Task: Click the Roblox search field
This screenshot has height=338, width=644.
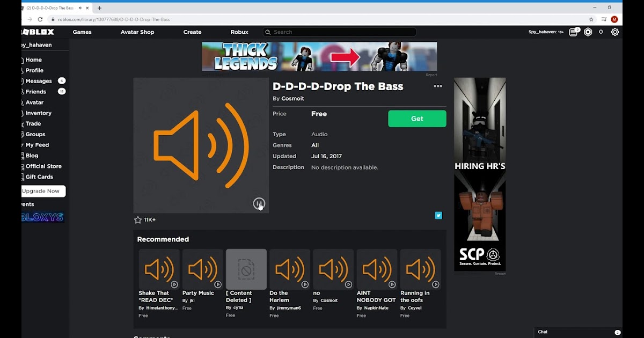Action: pos(339,32)
